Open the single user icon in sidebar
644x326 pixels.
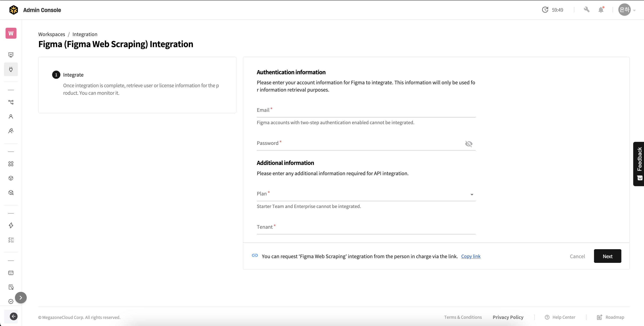point(11,116)
